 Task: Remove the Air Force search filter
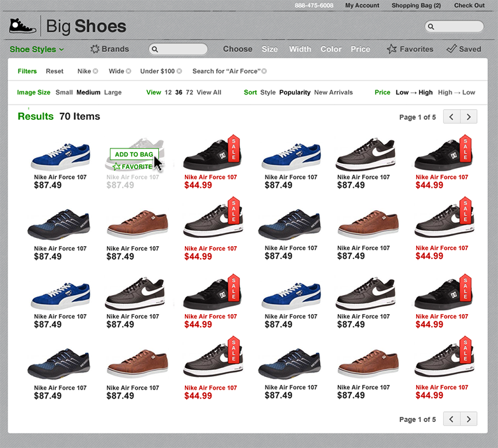264,71
